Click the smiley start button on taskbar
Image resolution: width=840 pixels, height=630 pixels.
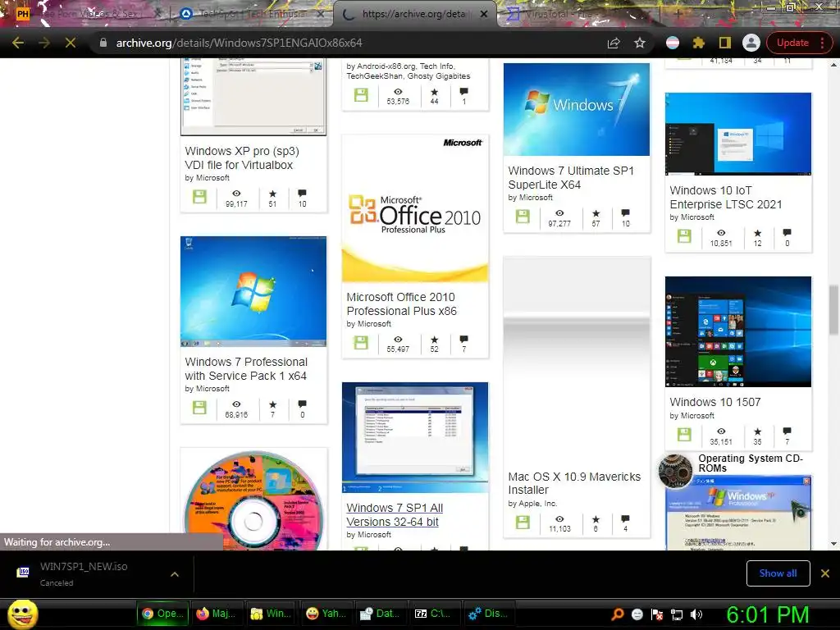[x=22, y=614]
